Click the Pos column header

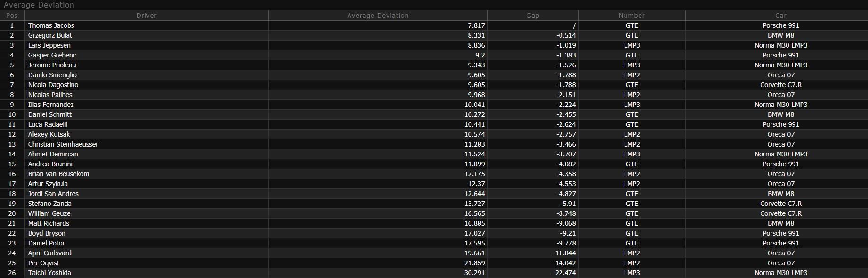[12, 16]
